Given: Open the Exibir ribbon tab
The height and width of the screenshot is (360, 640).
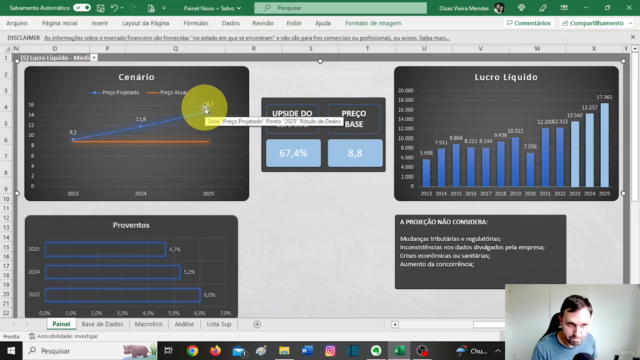Looking at the screenshot, I should coord(294,23).
